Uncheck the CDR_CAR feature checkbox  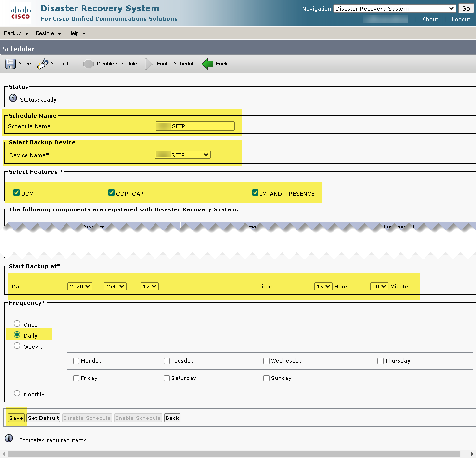click(x=111, y=193)
